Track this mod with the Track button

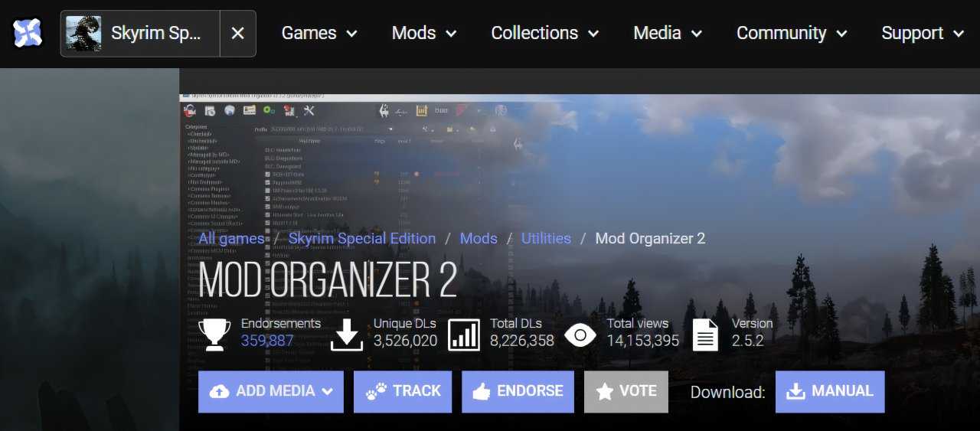coord(403,391)
